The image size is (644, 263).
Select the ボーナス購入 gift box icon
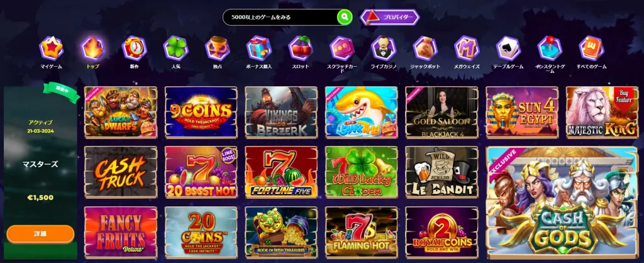coord(258,48)
